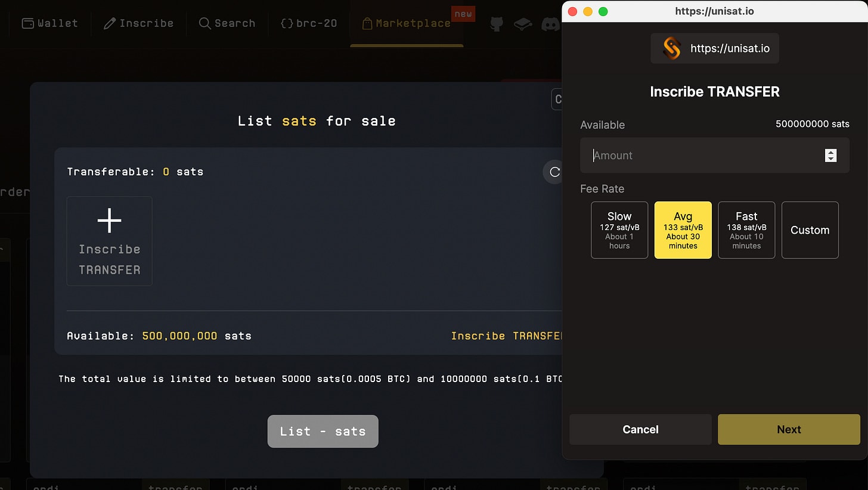Open the Search nav item
868x490 pixels.
click(227, 23)
